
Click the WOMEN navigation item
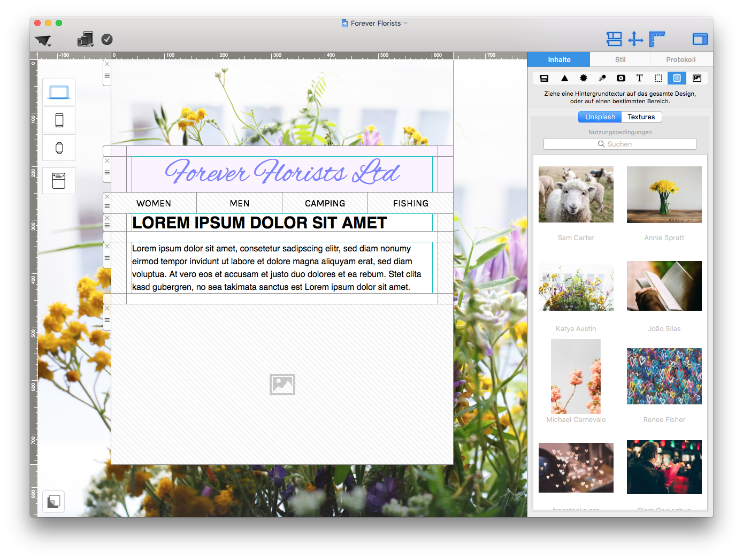coord(154,203)
